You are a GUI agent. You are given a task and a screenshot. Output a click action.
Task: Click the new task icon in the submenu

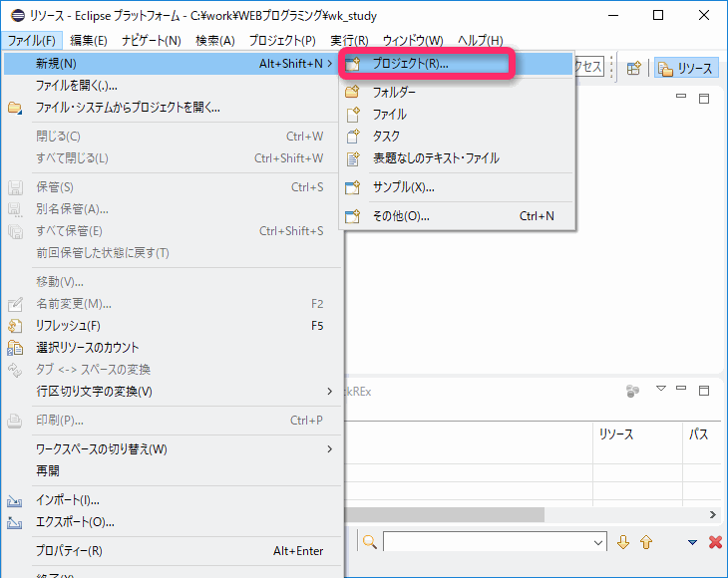pyautogui.click(x=353, y=136)
